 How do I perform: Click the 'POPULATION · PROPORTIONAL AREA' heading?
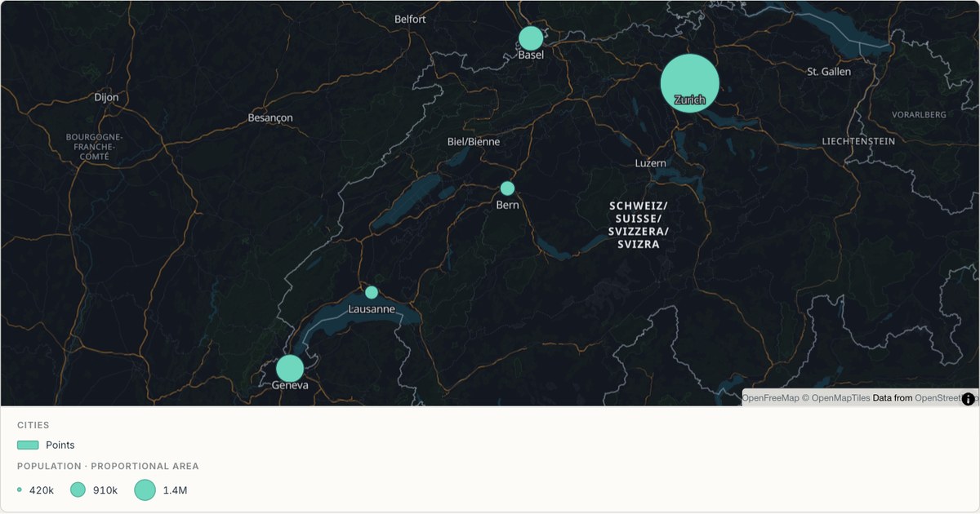[108, 467]
